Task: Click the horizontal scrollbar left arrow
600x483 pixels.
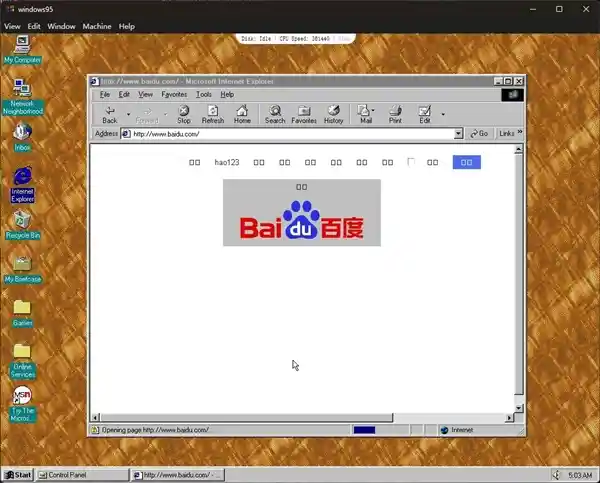Action: [x=96, y=418]
